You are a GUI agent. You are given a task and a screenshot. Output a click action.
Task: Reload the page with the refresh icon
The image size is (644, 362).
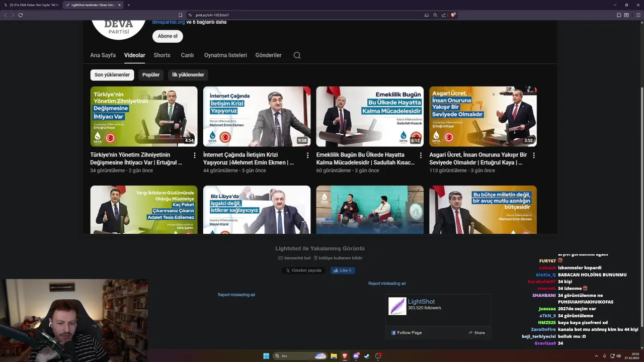click(21, 15)
